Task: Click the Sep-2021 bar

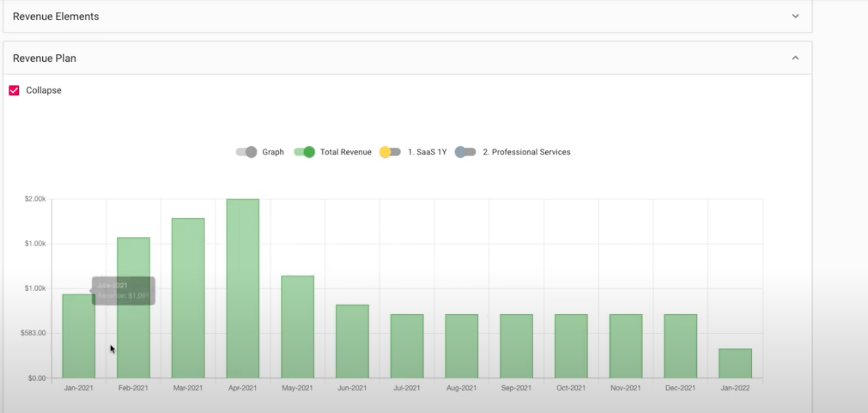Action: [516, 346]
